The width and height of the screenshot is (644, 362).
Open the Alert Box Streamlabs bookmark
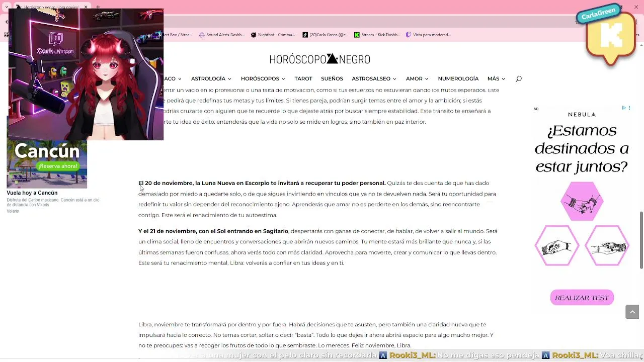tap(178, 35)
